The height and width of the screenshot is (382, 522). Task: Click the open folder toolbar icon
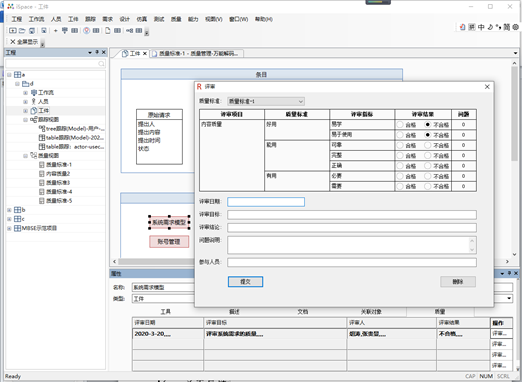coord(22,31)
